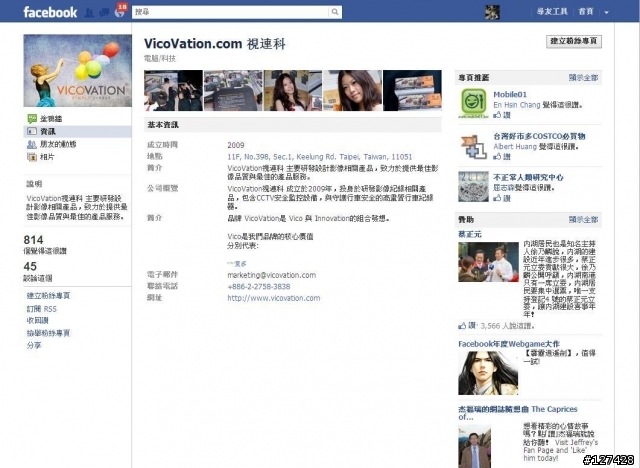Open the friend requests icon
Image resolution: width=640 pixels, height=468 pixels.
coord(89,13)
